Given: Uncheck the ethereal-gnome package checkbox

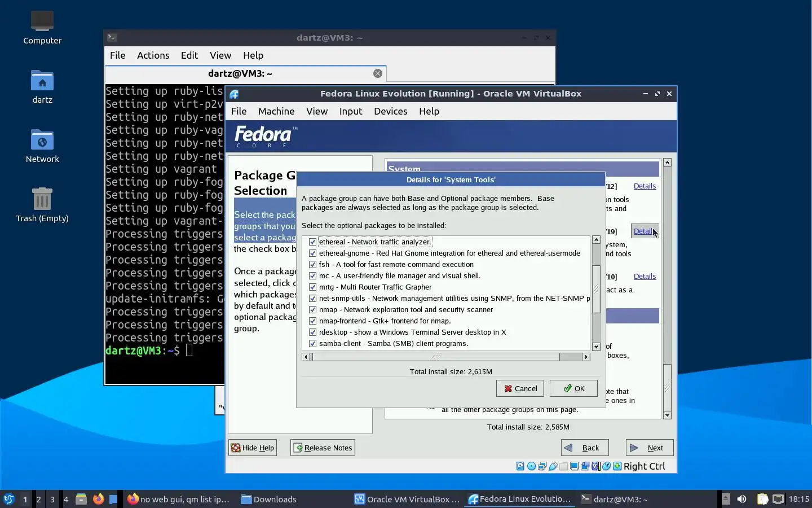Looking at the screenshot, I should (313, 253).
